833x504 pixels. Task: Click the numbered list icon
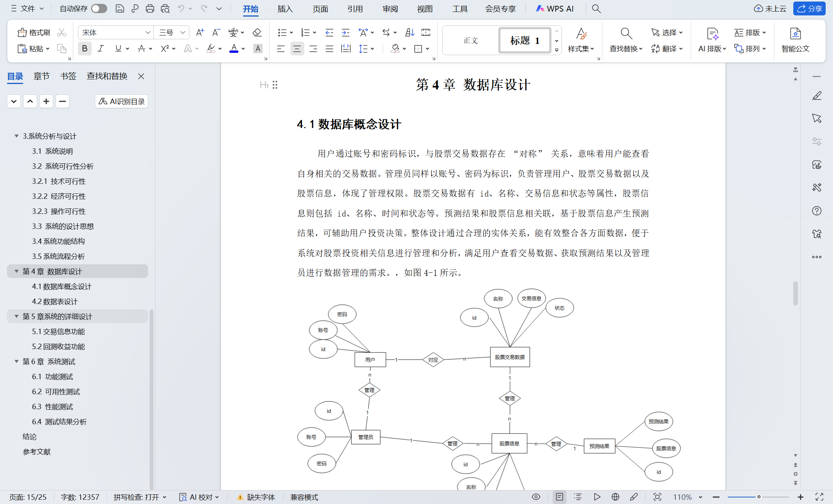coord(305,33)
